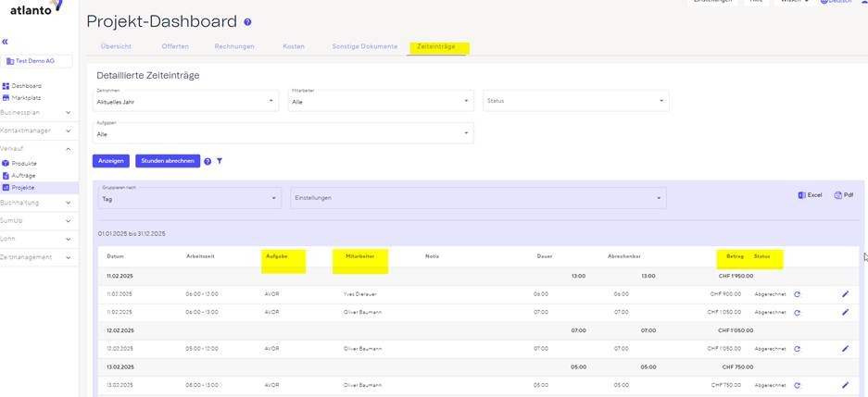Click the Marktplatz icon in the sidebar
The height and width of the screenshot is (397, 868).
coord(6,98)
